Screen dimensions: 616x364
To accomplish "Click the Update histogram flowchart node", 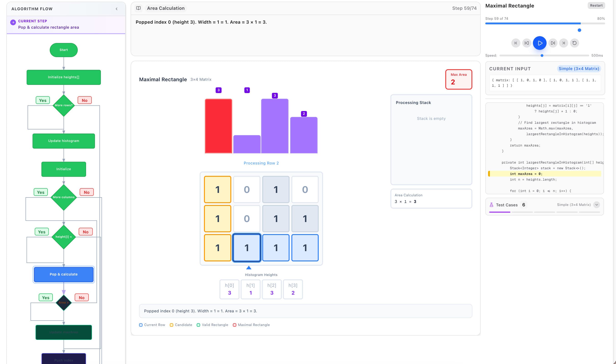I will click(x=64, y=141).
